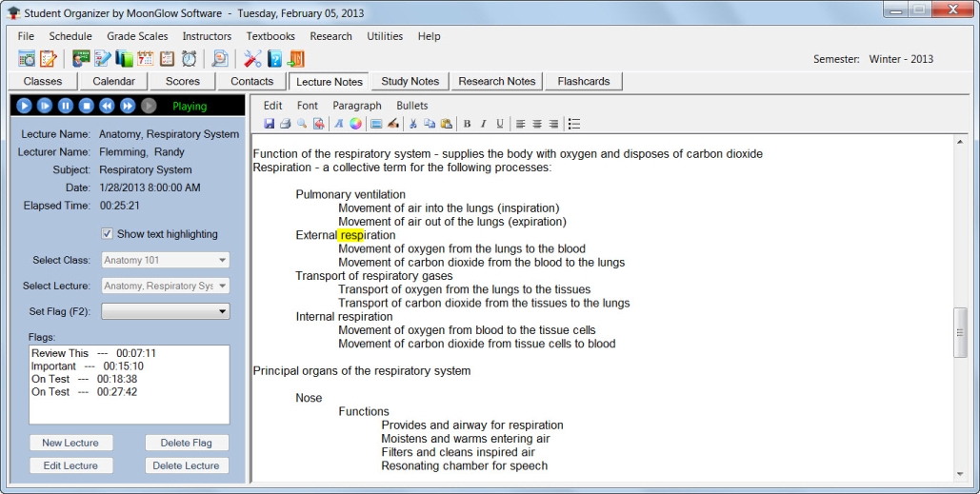
Task: Open the research magnifier document icon
Action: [220, 59]
